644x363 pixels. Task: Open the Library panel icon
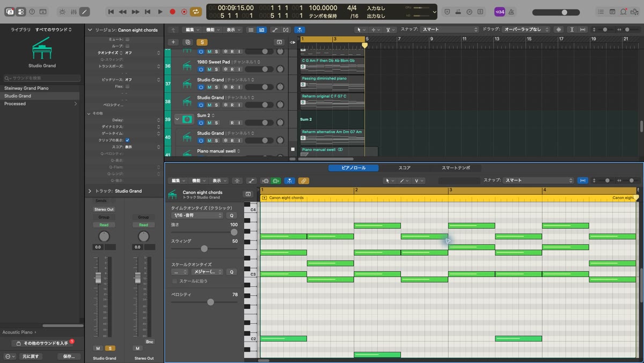tap(10, 11)
